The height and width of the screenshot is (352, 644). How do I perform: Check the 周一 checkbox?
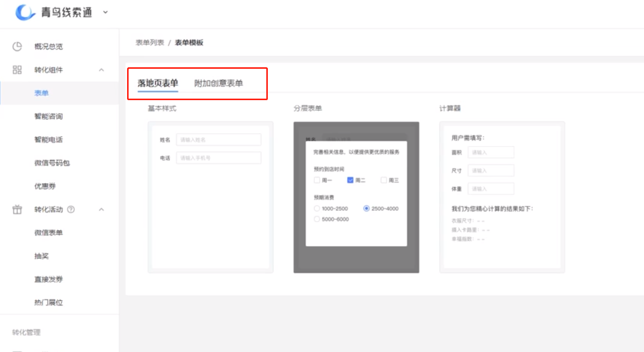click(317, 180)
